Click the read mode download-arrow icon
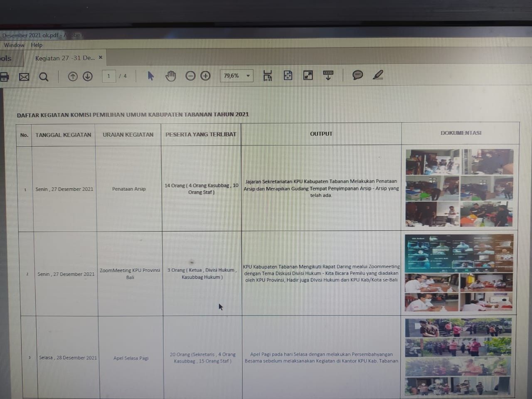The height and width of the screenshot is (399, 532). tap(328, 75)
